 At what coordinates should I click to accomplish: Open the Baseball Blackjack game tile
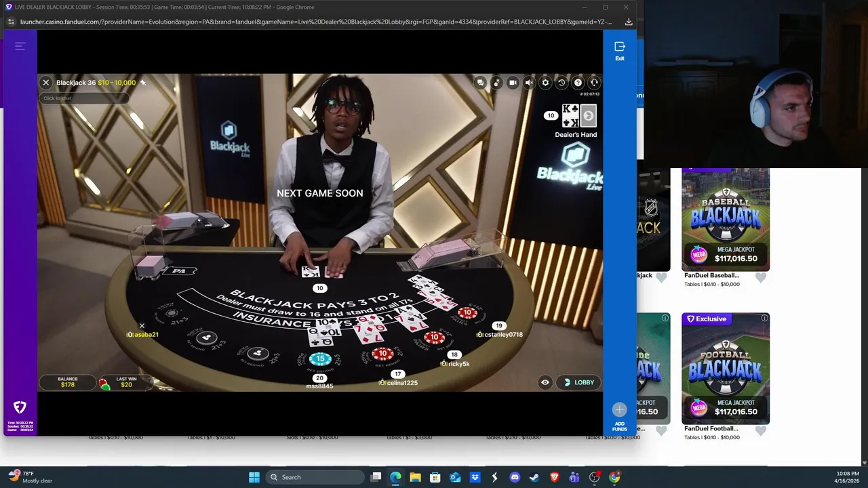point(726,220)
